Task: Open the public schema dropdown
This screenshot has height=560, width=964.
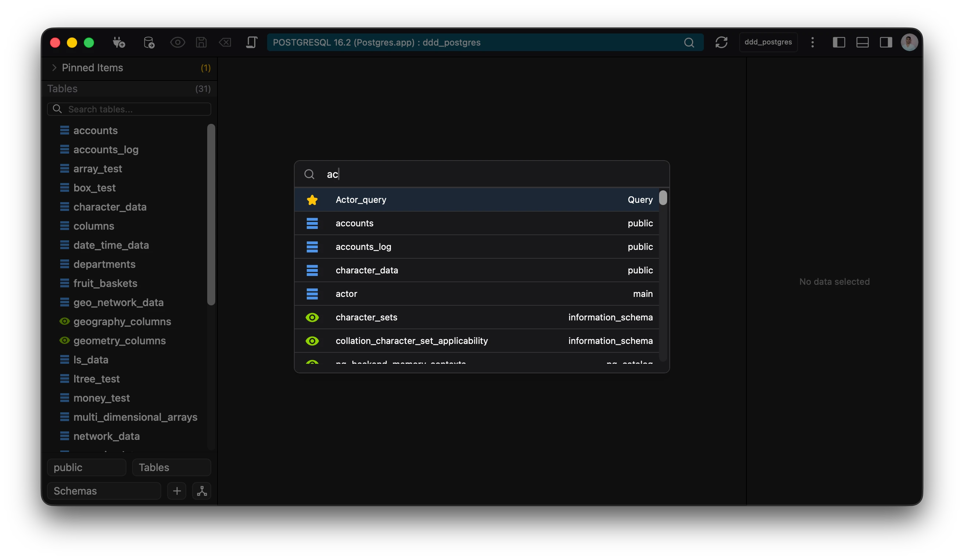Action: [86, 467]
